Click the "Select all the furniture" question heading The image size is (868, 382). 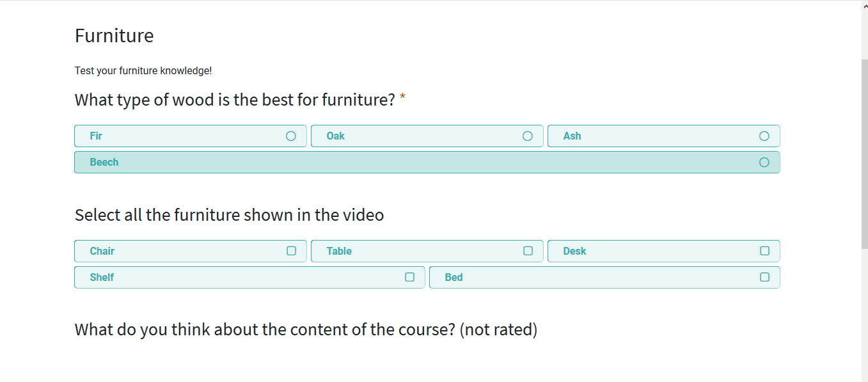(x=229, y=215)
